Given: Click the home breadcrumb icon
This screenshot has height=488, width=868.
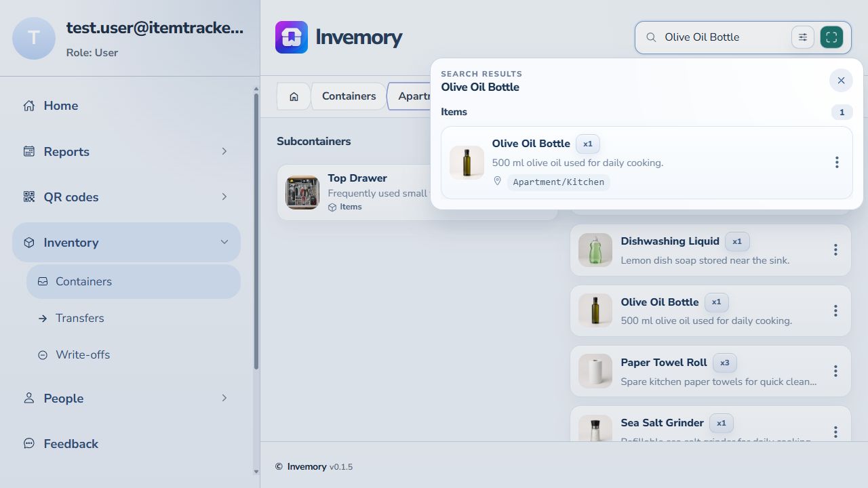Looking at the screenshot, I should click(x=294, y=96).
